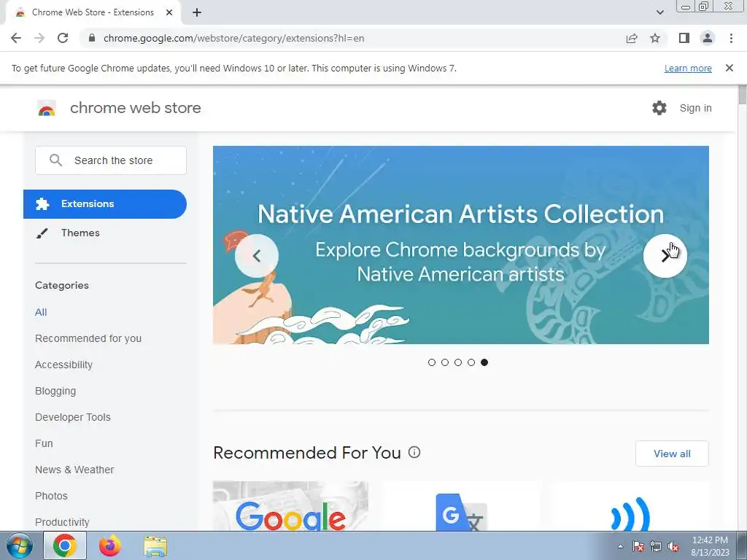The height and width of the screenshot is (560, 747).
Task: Choose Fun category
Action: tap(44, 443)
